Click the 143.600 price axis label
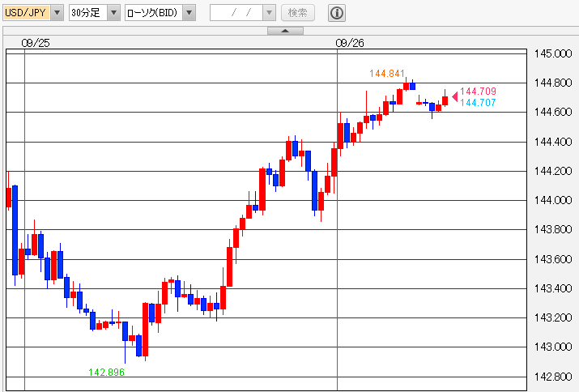 [553, 259]
